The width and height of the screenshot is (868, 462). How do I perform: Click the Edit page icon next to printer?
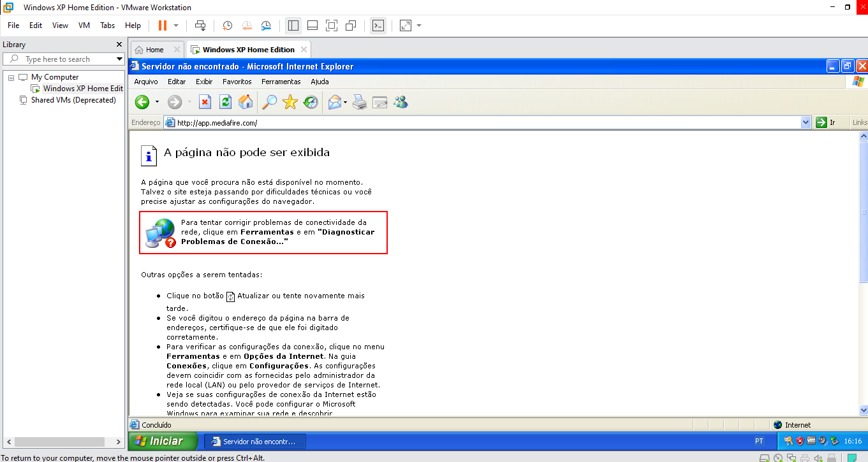point(380,102)
